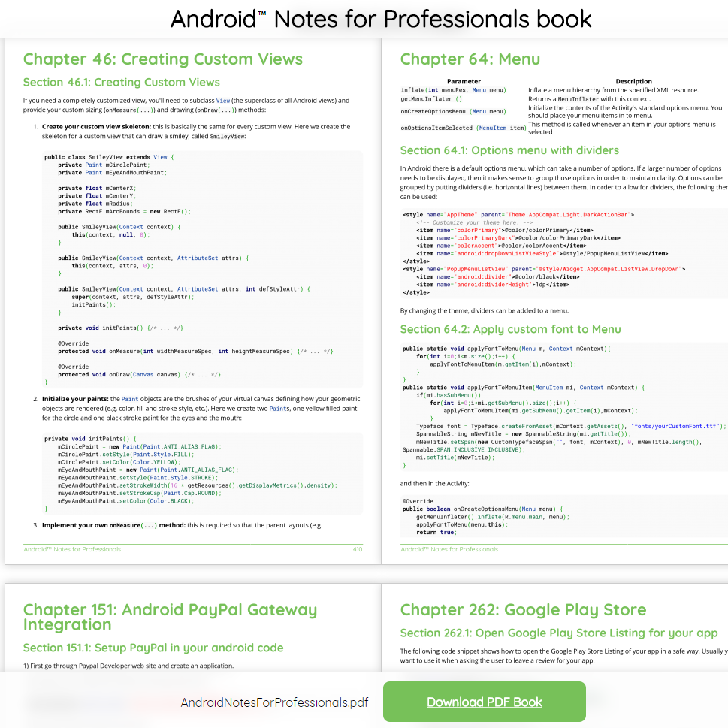Viewport: 728px width, 728px height.
Task: Click the Description column header
Action: pyautogui.click(x=633, y=81)
